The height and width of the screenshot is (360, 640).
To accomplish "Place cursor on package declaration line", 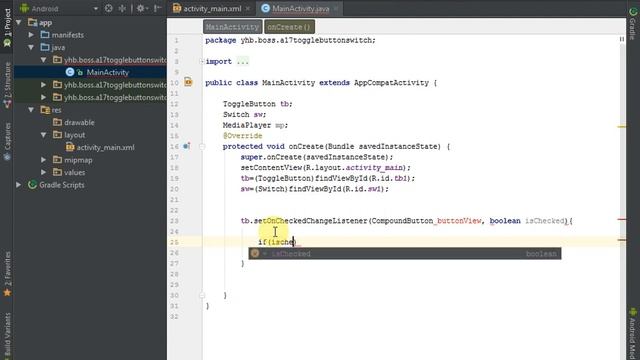I will [x=290, y=40].
